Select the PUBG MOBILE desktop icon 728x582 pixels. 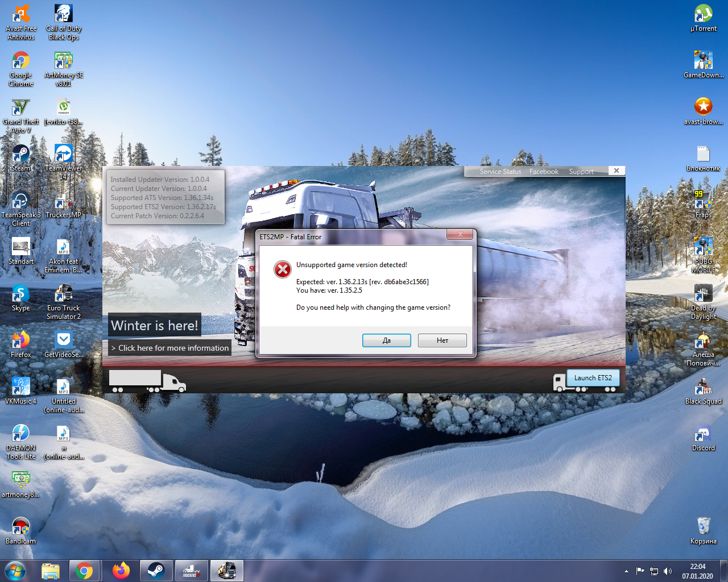pos(704,256)
